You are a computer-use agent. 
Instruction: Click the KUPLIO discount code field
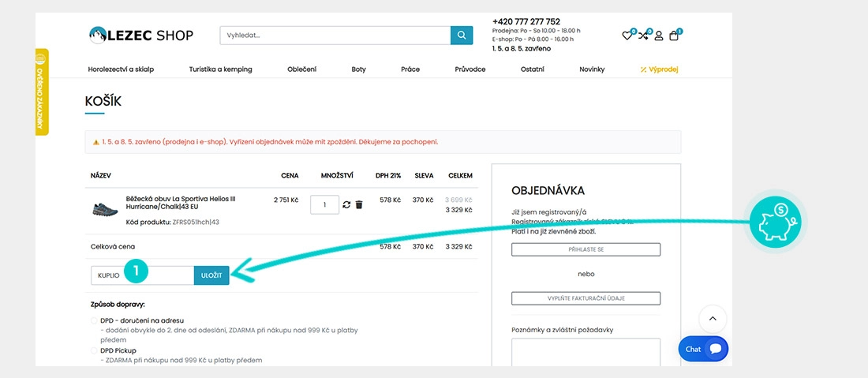(x=142, y=275)
